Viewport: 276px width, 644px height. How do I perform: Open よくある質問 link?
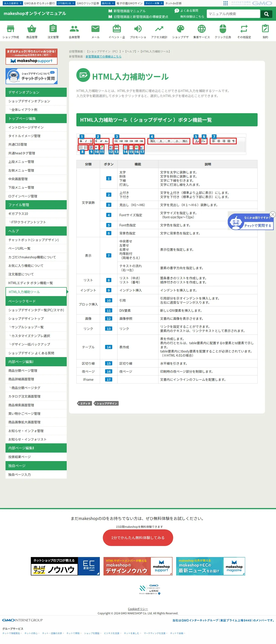pyautogui.click(x=187, y=11)
